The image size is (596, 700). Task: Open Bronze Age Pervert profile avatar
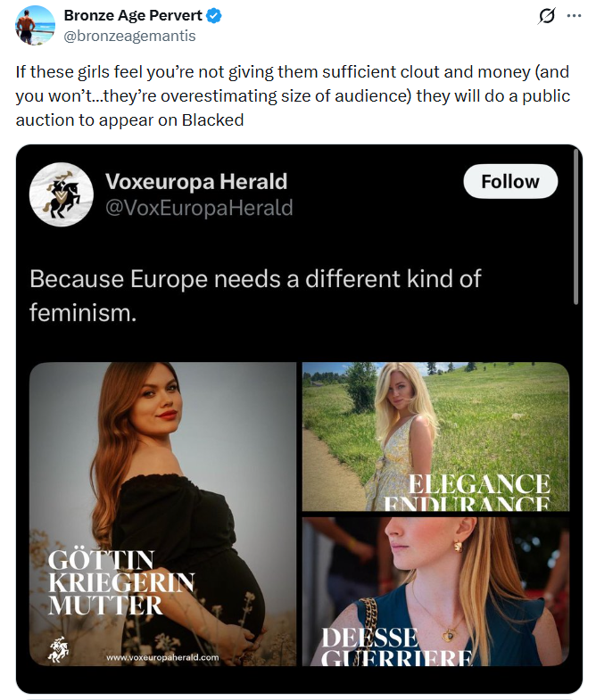pyautogui.click(x=36, y=25)
